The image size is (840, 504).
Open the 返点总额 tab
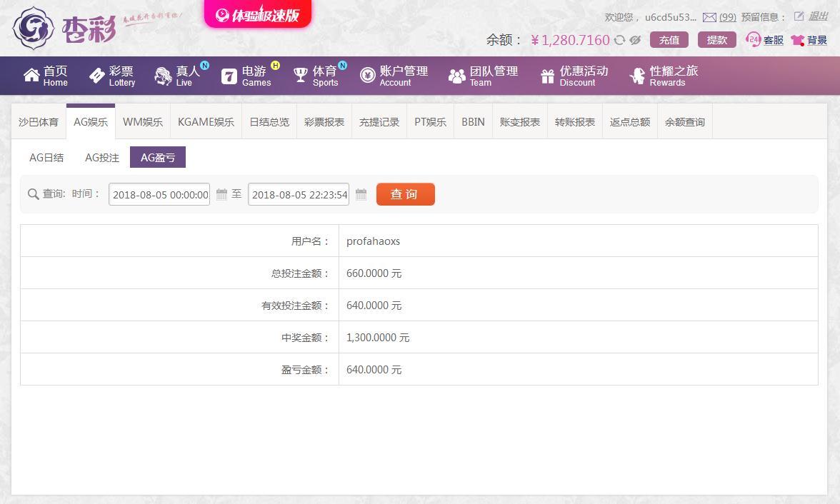(630, 121)
